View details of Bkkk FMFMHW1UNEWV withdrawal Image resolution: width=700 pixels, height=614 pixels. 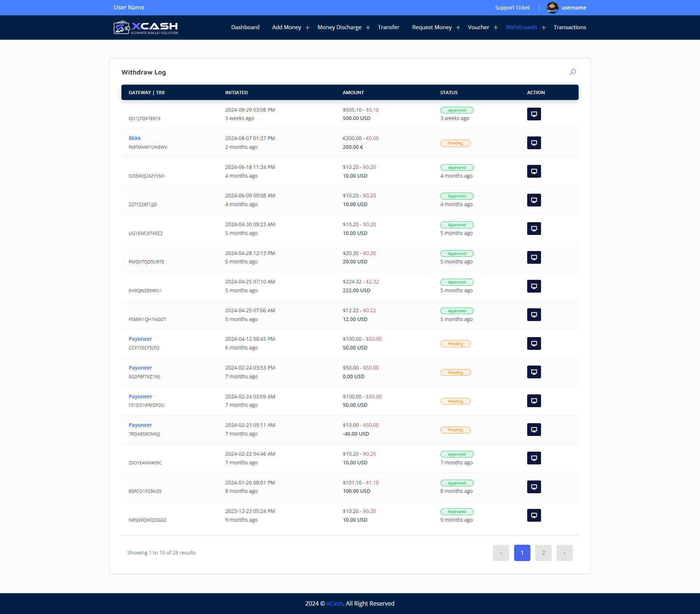[x=534, y=143]
